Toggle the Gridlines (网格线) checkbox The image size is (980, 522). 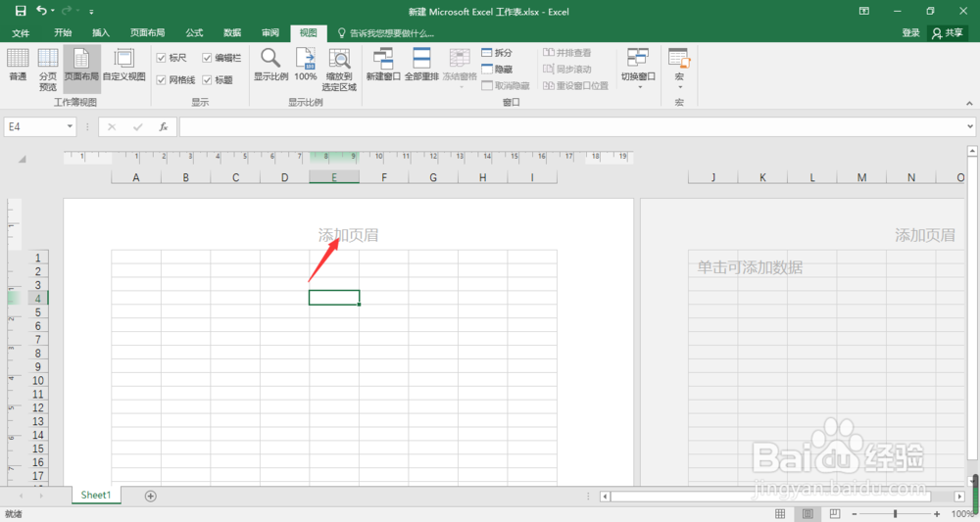click(x=162, y=80)
